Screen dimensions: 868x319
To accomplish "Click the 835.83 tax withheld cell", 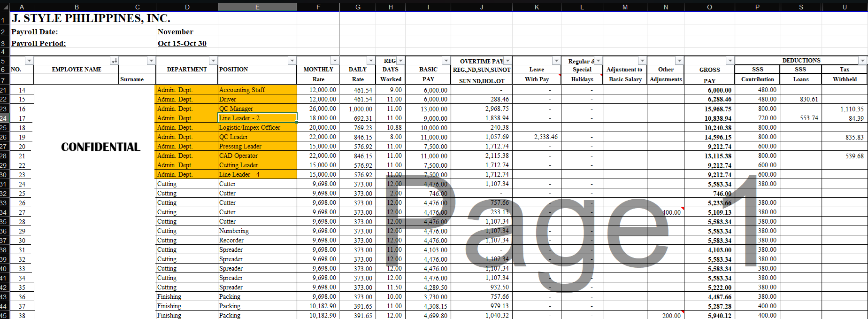I will (845, 137).
